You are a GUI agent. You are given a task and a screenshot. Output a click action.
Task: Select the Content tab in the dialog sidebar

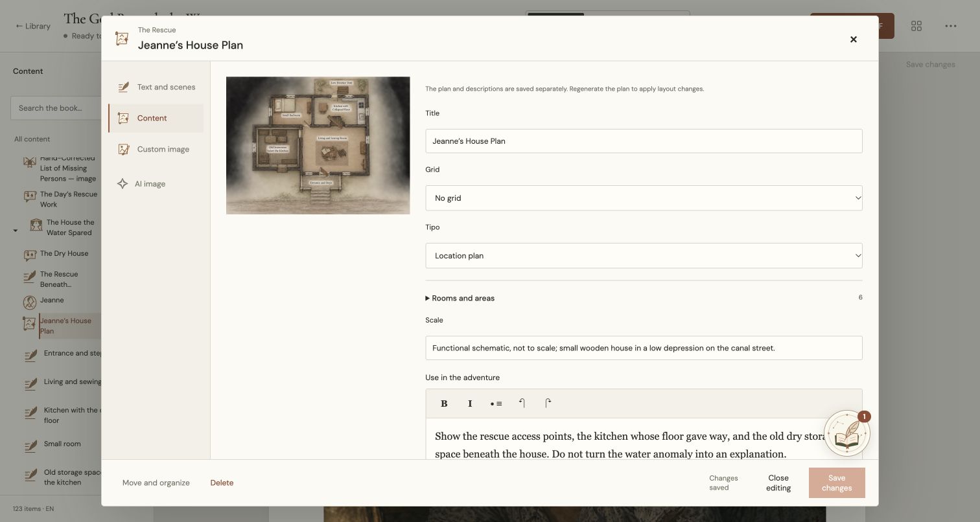click(156, 118)
